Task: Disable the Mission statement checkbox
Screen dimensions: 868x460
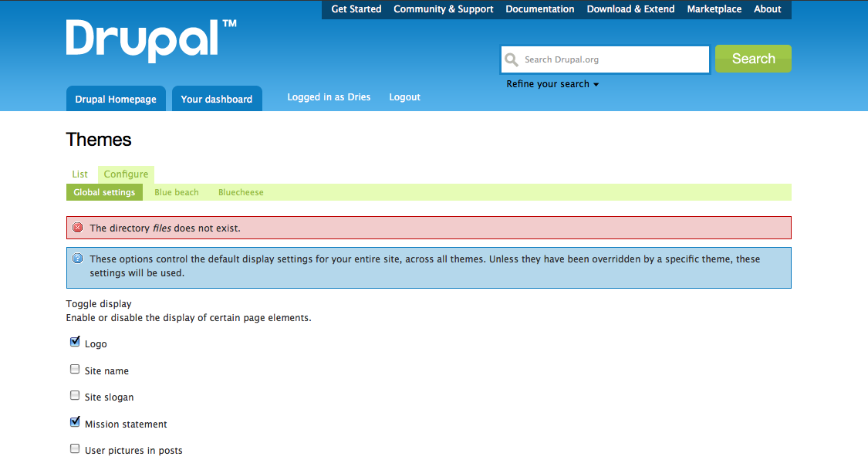Action: (x=74, y=421)
